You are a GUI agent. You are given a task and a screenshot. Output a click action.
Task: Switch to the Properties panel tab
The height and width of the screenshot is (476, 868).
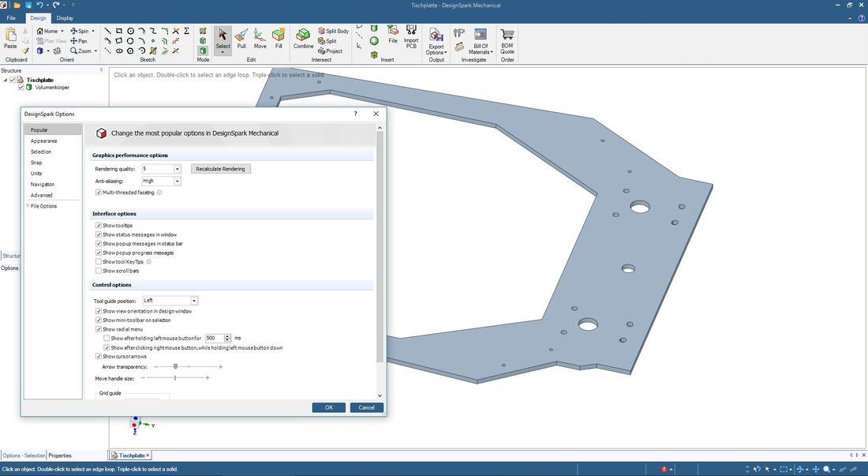tap(60, 455)
